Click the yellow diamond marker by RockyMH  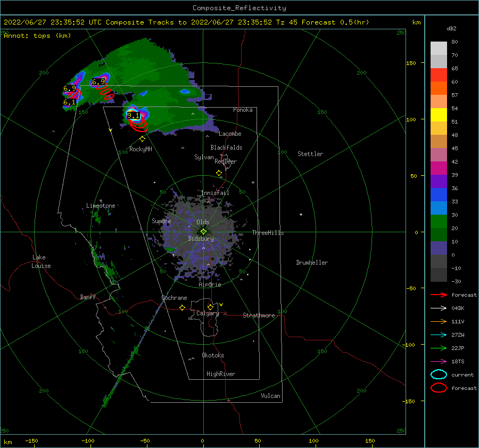click(x=142, y=139)
